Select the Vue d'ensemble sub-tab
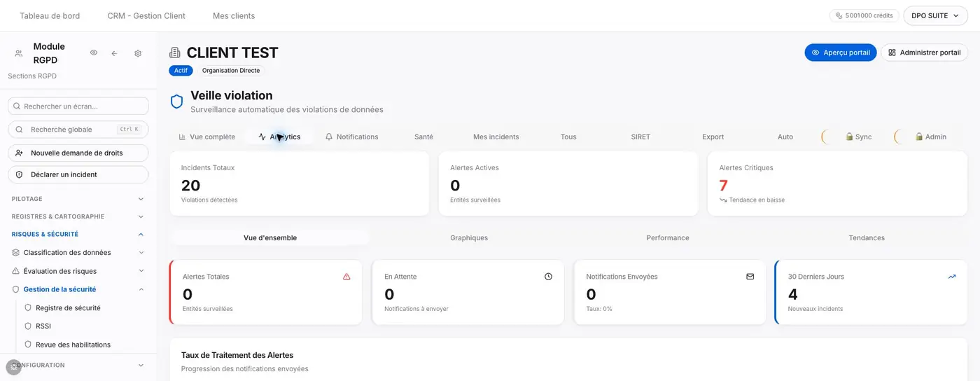980x381 pixels. click(x=270, y=238)
